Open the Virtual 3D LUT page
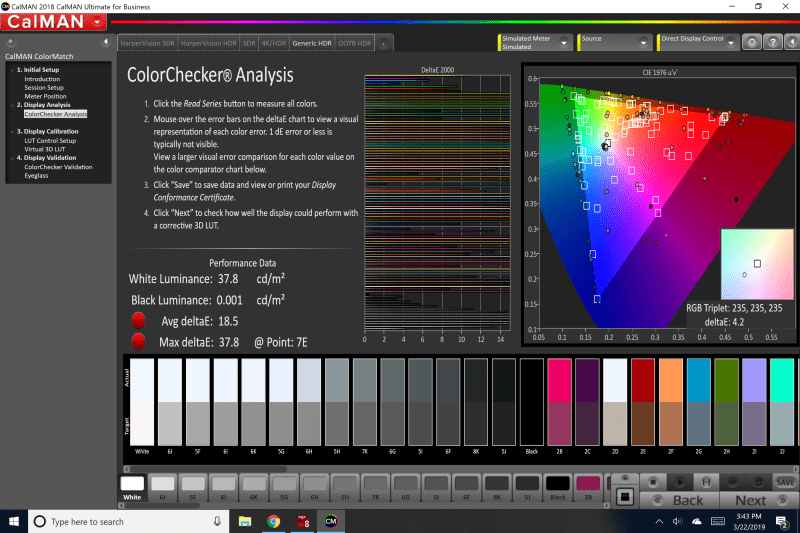 coord(45,149)
